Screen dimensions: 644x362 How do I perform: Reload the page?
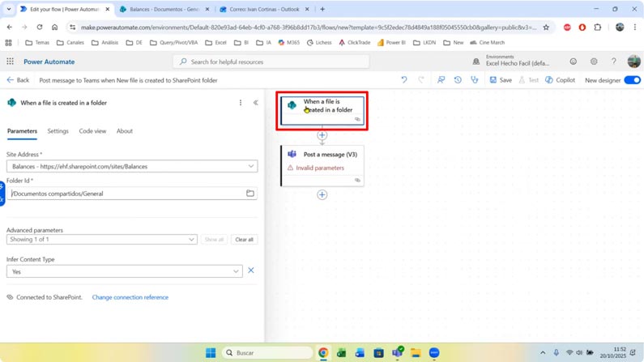coord(40,27)
